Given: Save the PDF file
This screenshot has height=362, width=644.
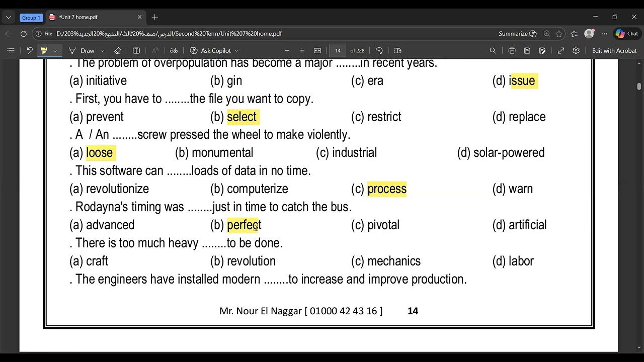Looking at the screenshot, I should point(527,51).
